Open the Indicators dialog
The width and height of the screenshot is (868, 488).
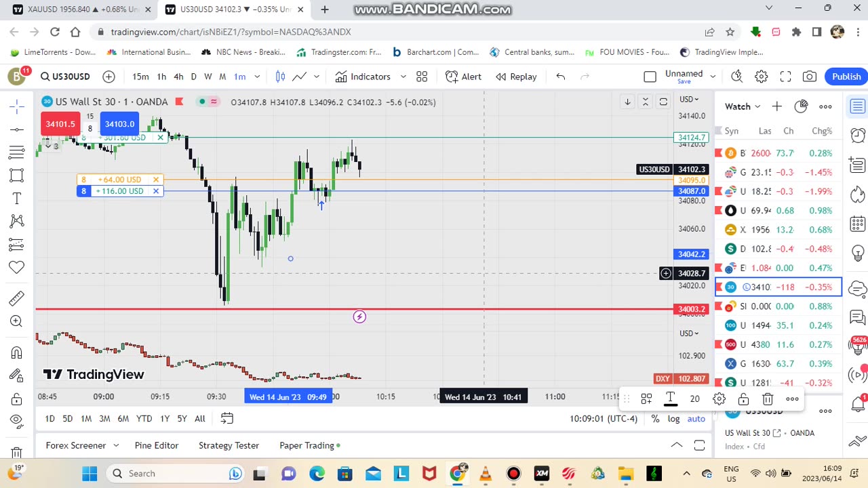[x=363, y=77]
